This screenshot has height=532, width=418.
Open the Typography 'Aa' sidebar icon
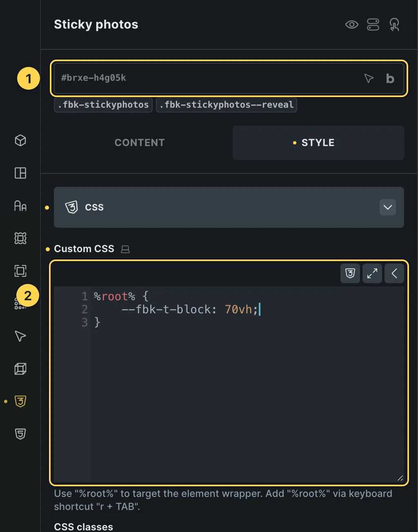point(20,206)
